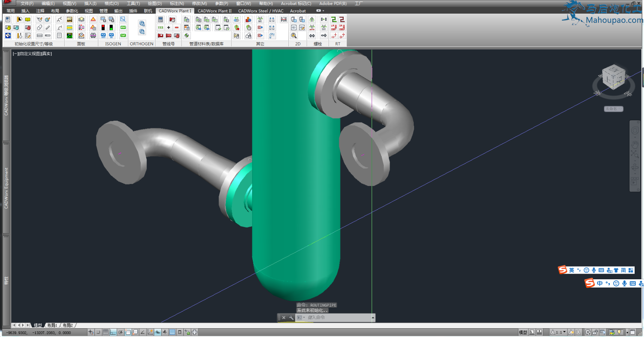
Task: Click the red minus icon in 管线号 panel
Action: click(x=177, y=27)
